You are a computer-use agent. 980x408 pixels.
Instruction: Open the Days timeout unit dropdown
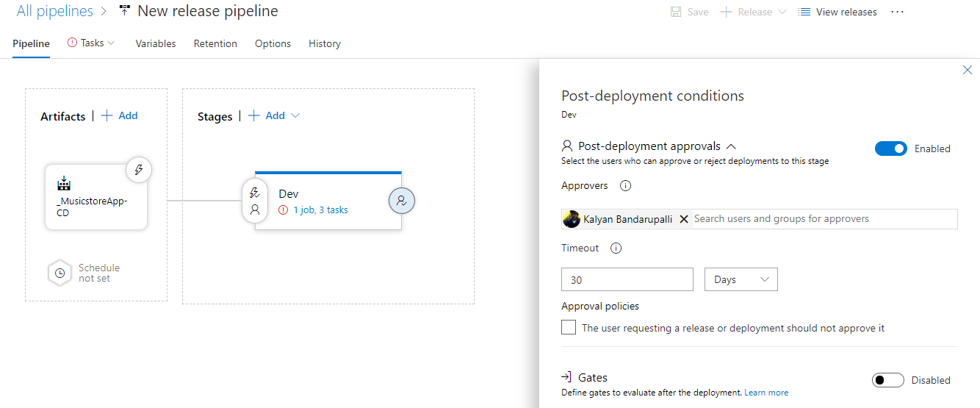coord(741,279)
